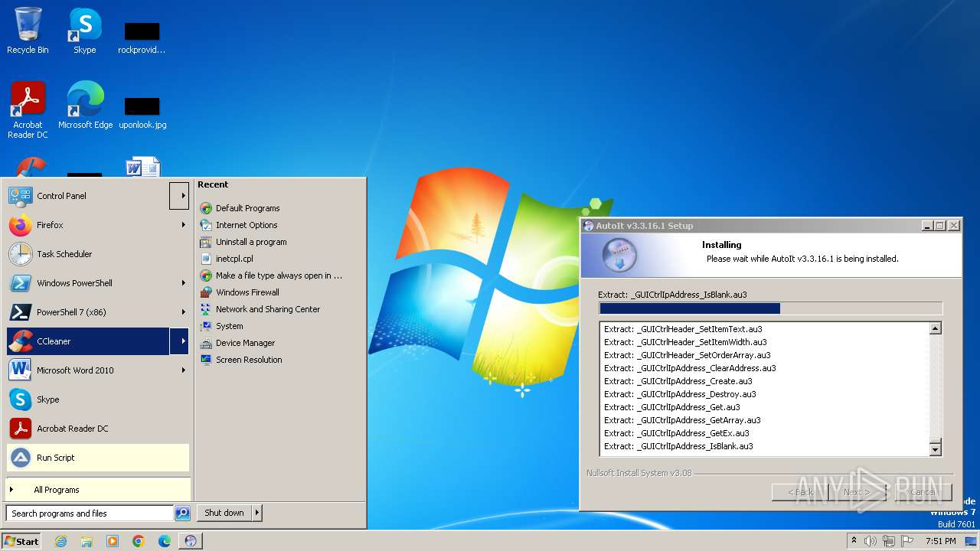Expand the CCleaner jump list arrow
This screenshot has height=551, width=980.
[180, 341]
